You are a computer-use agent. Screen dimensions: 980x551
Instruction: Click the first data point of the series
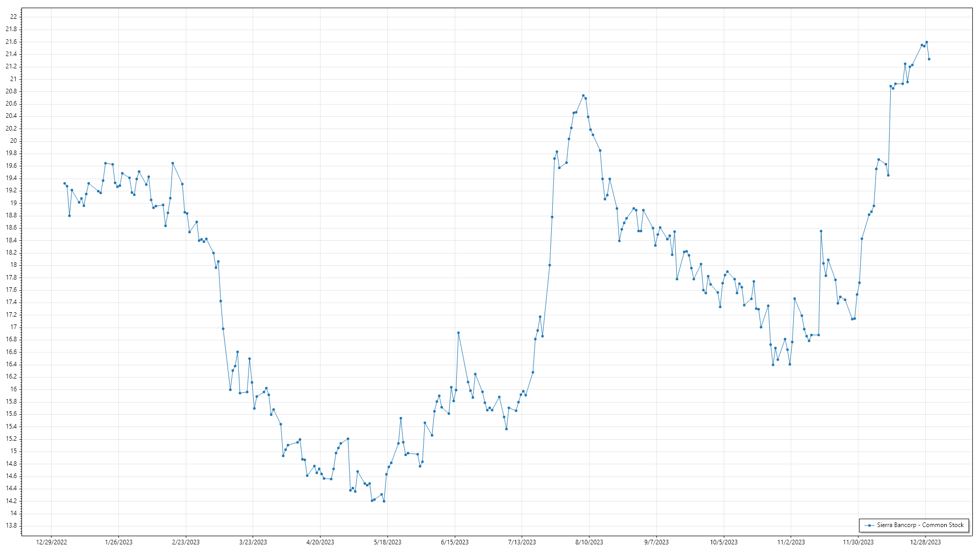pos(64,183)
